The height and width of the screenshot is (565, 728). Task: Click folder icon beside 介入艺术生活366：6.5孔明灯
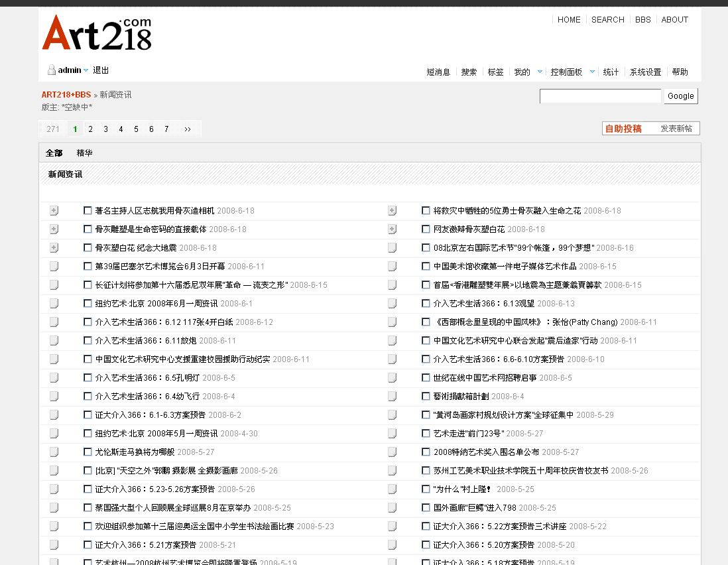(x=54, y=378)
